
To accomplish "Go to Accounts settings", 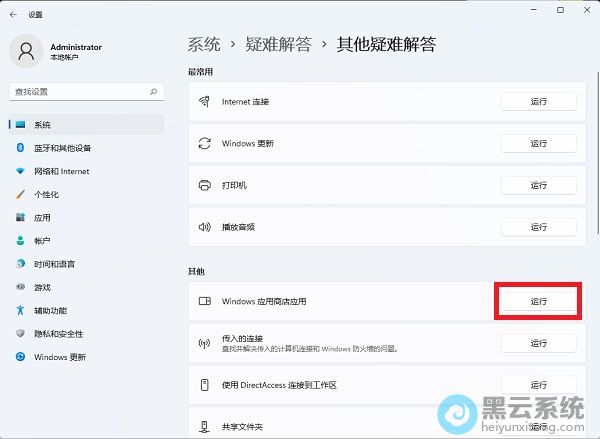I will point(42,241).
